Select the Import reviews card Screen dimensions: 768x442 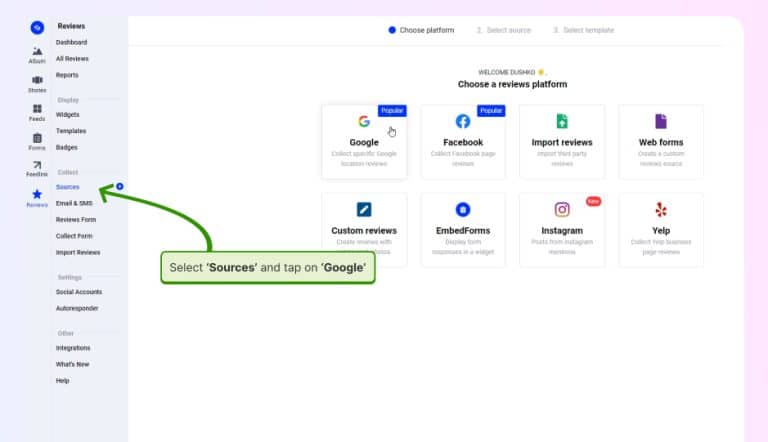562,141
